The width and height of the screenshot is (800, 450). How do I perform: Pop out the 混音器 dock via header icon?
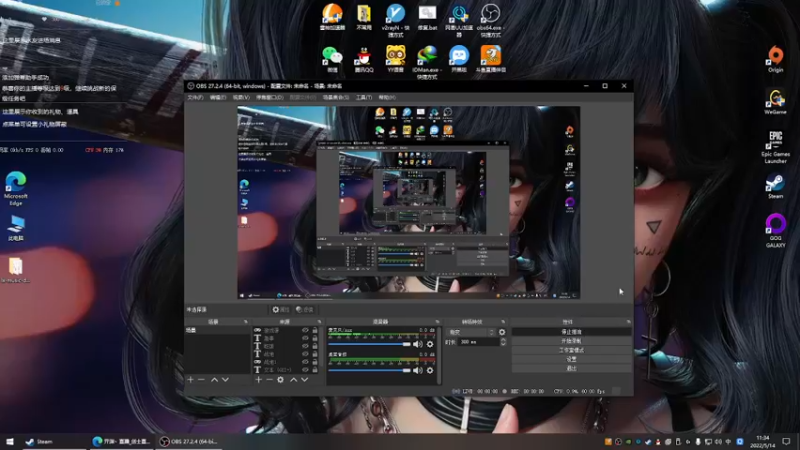437,322
